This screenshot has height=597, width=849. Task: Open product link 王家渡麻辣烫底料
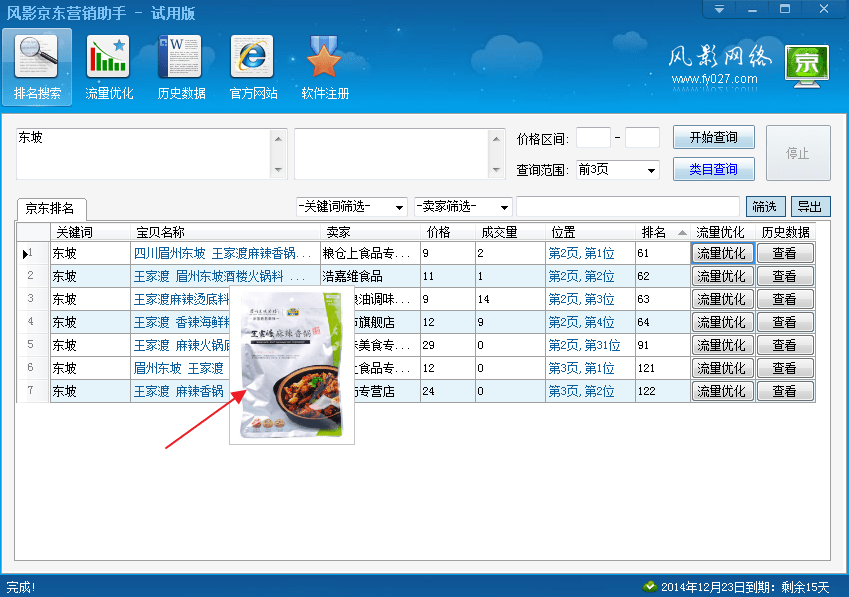click(x=181, y=299)
